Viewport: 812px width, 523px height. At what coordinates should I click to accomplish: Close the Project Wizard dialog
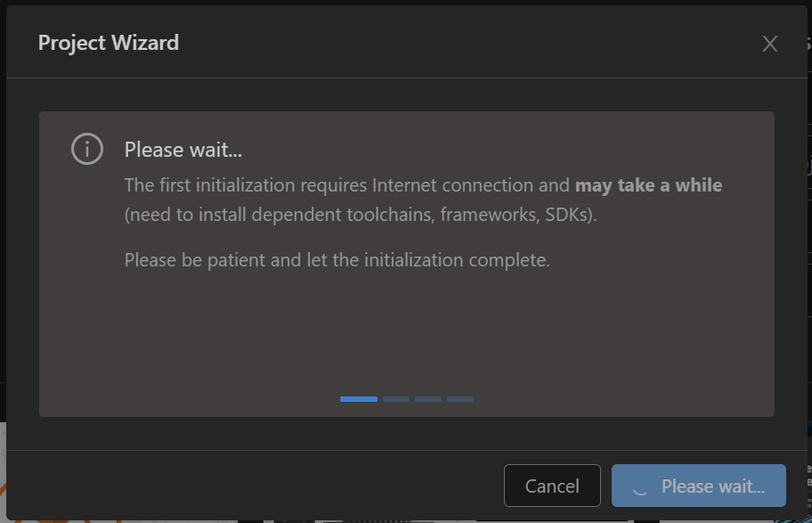coord(770,44)
